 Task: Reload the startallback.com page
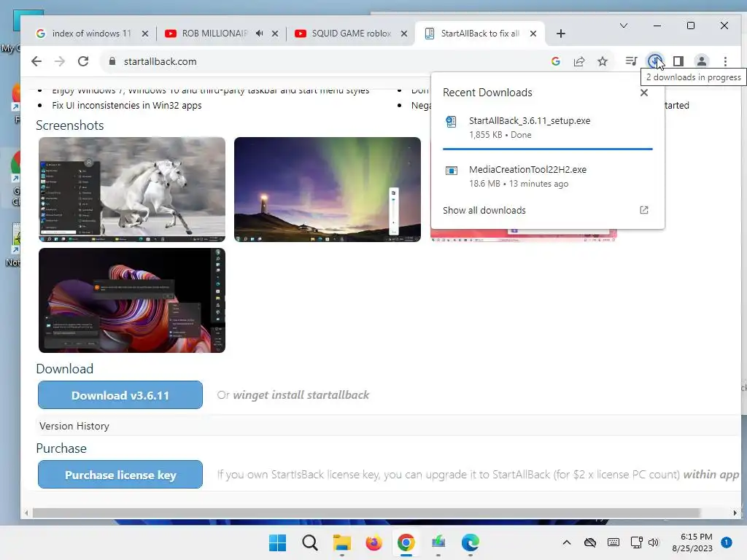click(83, 61)
